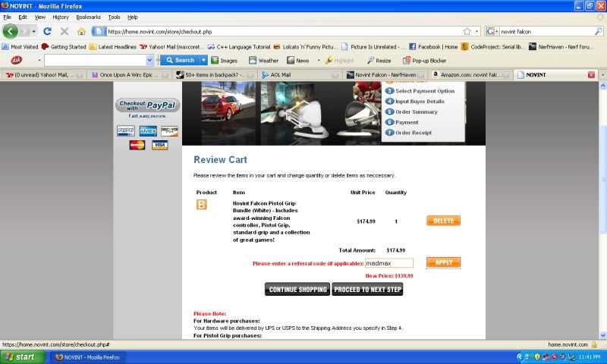Click the system tray clock

coord(590,357)
